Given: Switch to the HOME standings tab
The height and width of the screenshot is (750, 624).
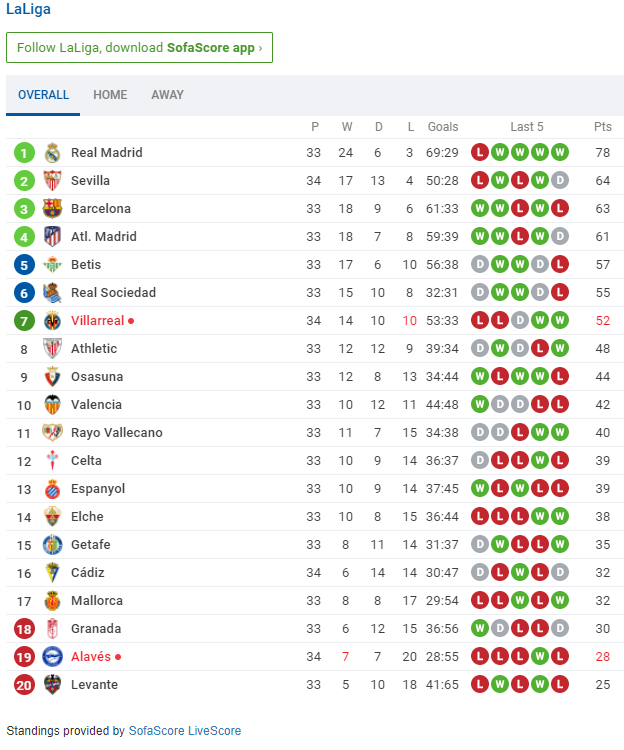Looking at the screenshot, I should click(x=110, y=95).
